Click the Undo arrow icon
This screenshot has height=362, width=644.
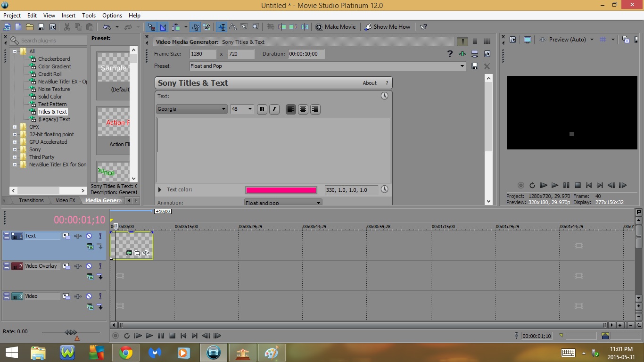tap(107, 27)
